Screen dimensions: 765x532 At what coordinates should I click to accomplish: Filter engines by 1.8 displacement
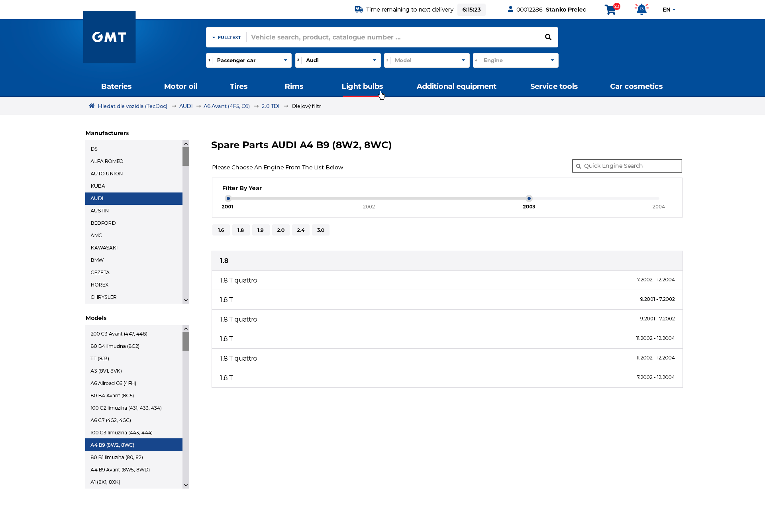(241, 230)
